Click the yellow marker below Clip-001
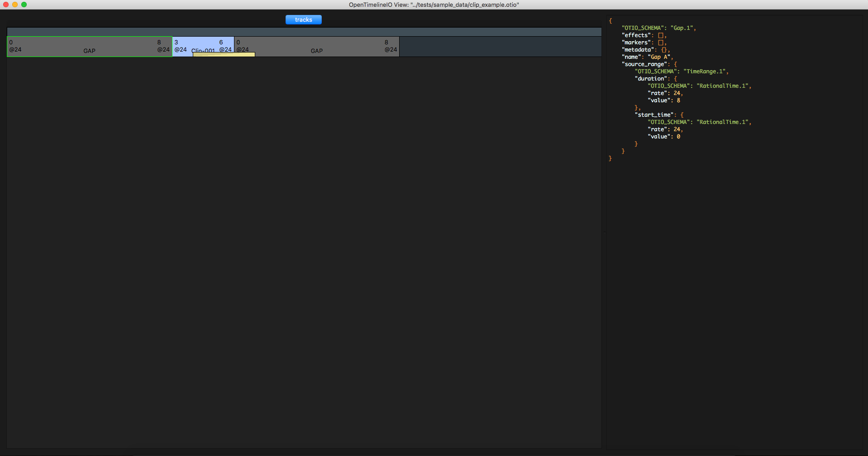The width and height of the screenshot is (868, 456). (x=224, y=54)
